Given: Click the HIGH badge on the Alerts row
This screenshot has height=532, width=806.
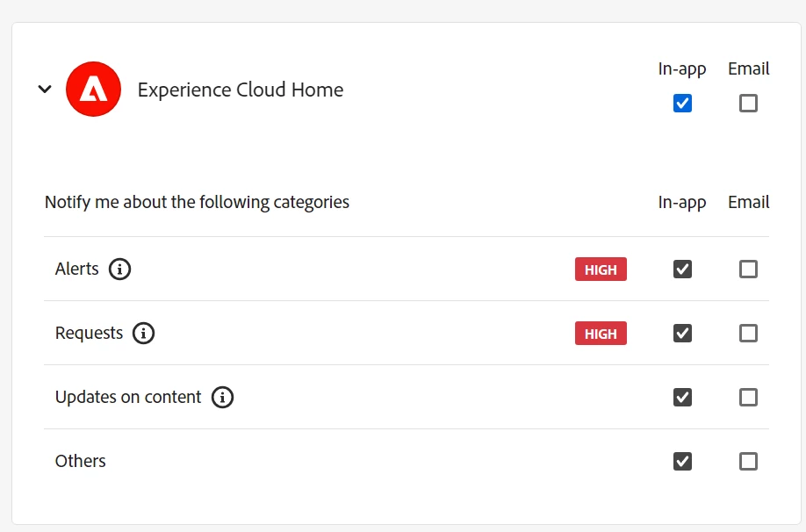Looking at the screenshot, I should [601, 270].
